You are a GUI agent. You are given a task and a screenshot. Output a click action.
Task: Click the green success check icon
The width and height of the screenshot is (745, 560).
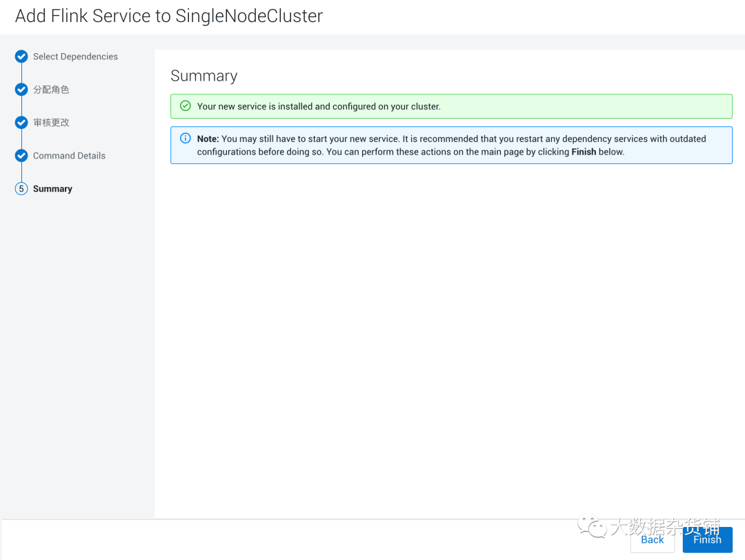click(x=185, y=106)
